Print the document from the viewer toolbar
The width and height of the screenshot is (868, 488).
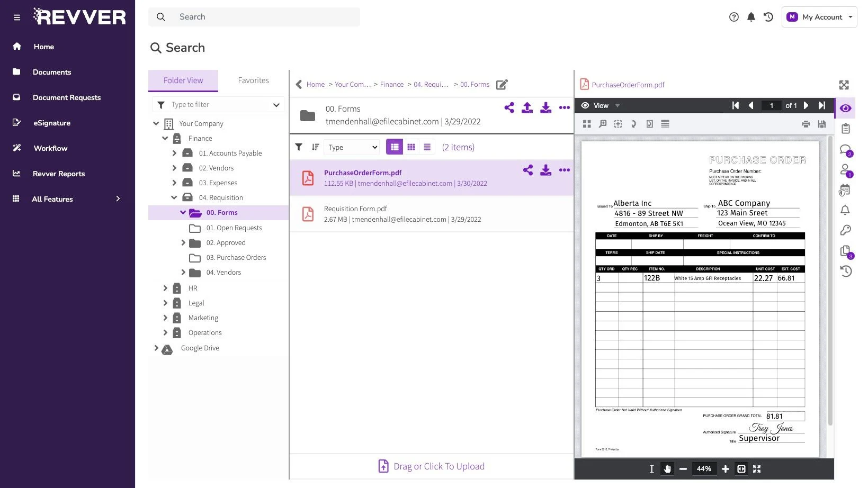point(806,124)
